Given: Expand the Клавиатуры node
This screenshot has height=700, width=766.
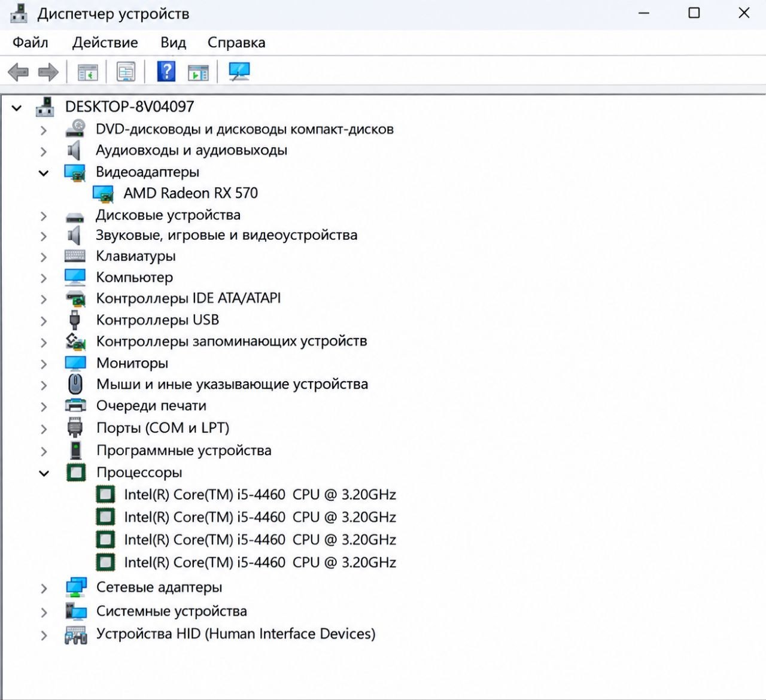Looking at the screenshot, I should coord(43,257).
